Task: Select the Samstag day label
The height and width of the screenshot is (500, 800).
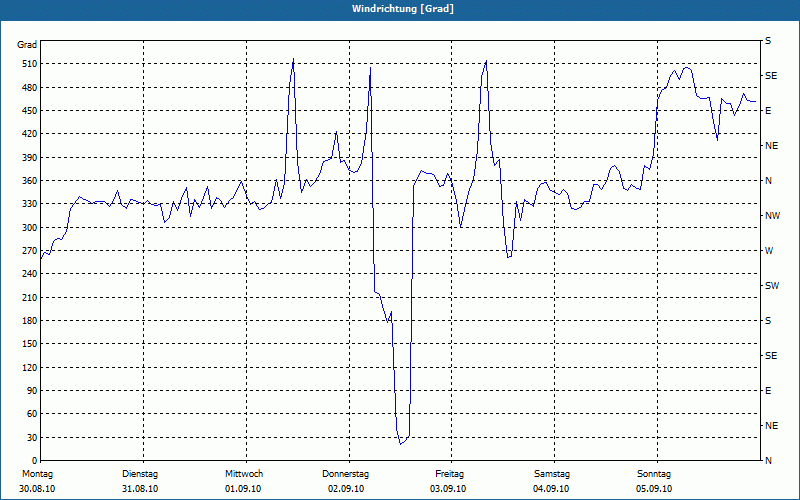Action: [552, 474]
